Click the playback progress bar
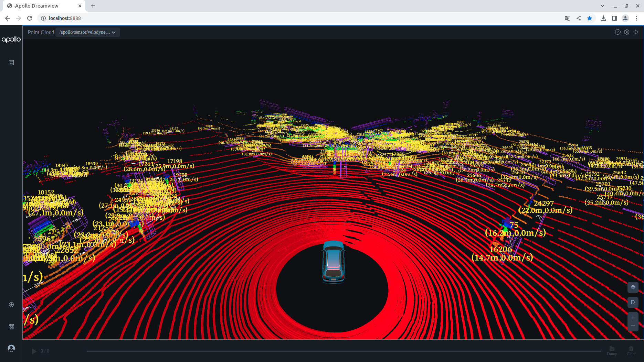Screen dimensions: 644x362 click(344, 351)
